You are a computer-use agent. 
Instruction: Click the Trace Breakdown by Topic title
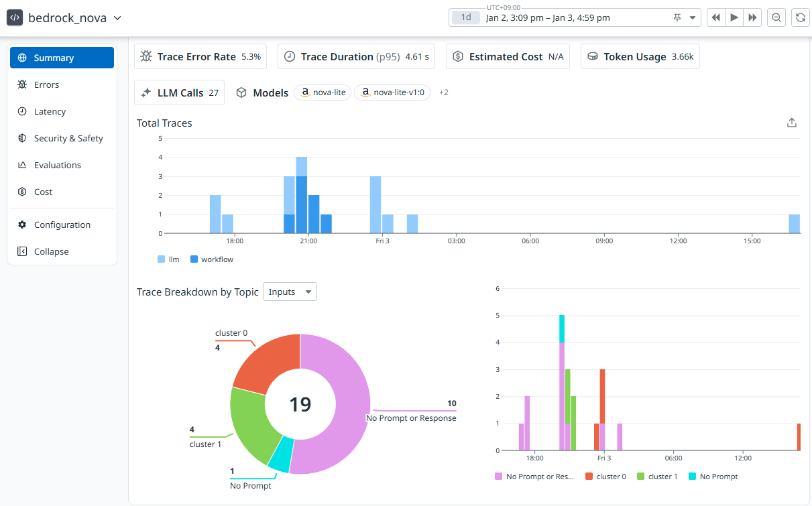coord(198,292)
